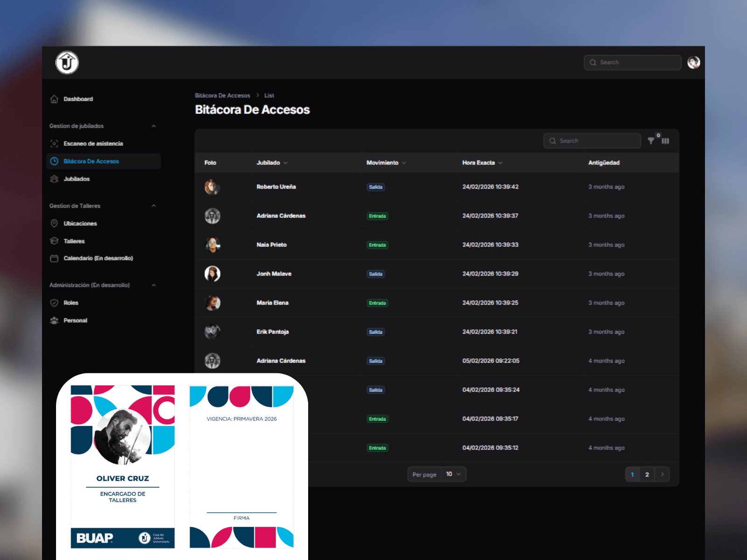Click Roberto Ureña's photo
This screenshot has height=560, width=747.
tap(212, 187)
